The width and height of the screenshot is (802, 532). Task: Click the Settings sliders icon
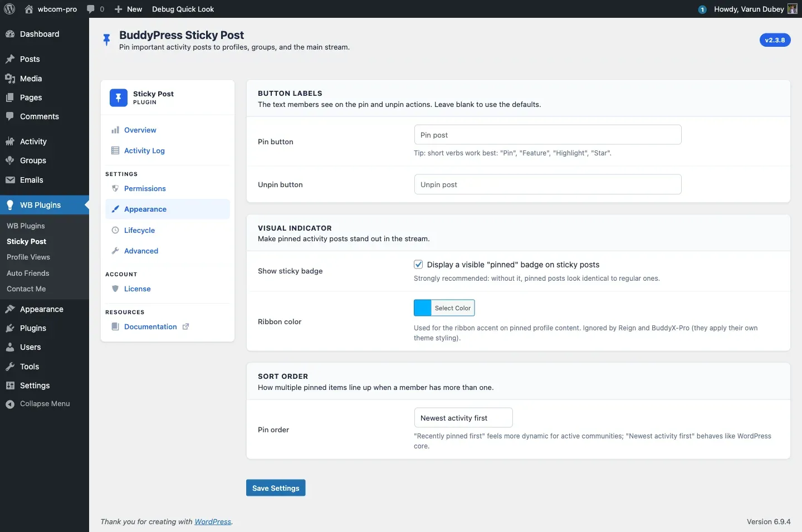click(x=10, y=385)
